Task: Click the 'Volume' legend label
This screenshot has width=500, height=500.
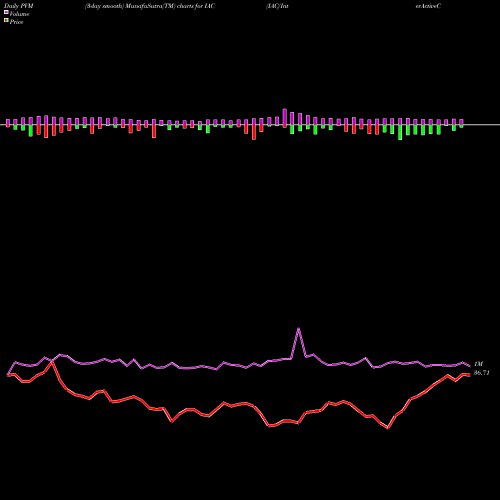Action: pyautogui.click(x=19, y=14)
